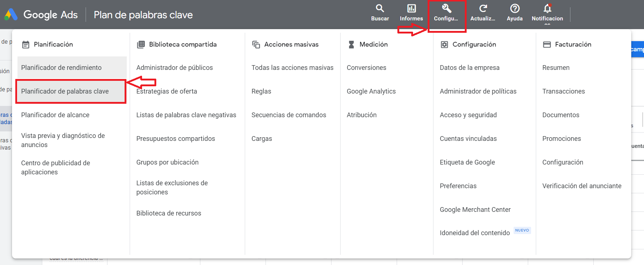Open Secuencias de comandos
Viewport: 644px width, 265px height.
click(x=289, y=115)
